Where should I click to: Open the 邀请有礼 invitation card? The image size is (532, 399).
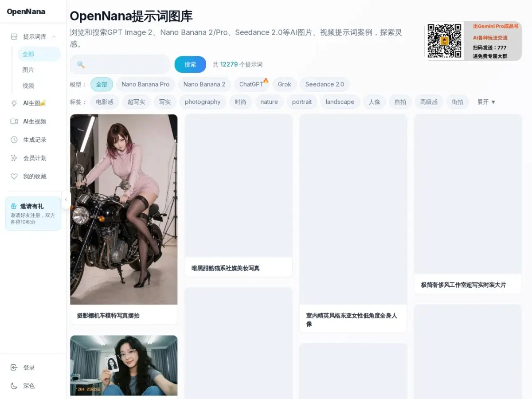click(x=33, y=214)
